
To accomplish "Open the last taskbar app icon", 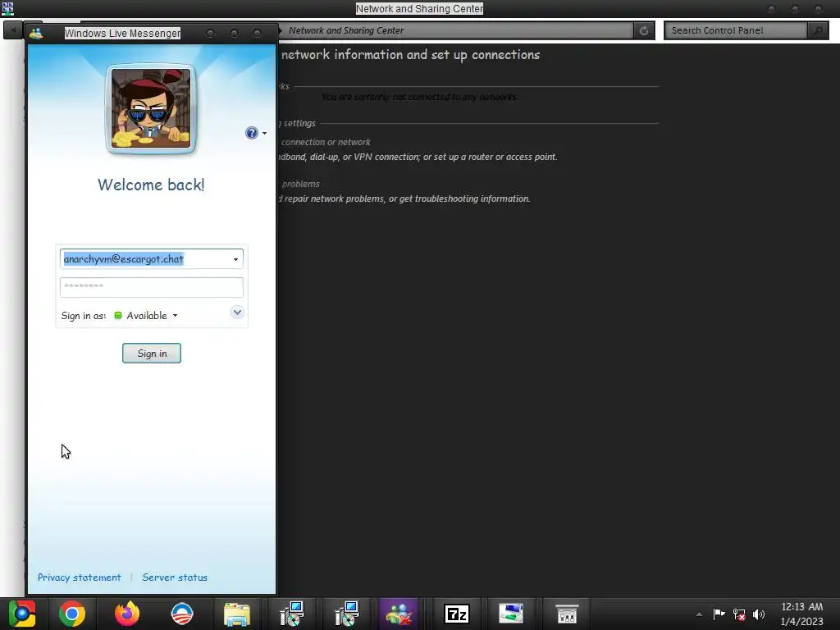I will click(567, 614).
